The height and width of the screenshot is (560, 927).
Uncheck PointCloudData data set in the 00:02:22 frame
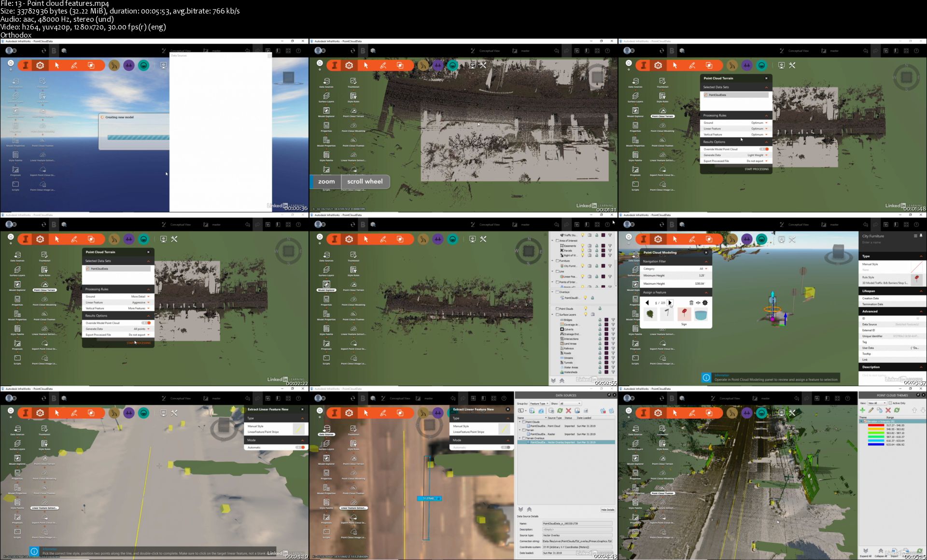click(87, 269)
